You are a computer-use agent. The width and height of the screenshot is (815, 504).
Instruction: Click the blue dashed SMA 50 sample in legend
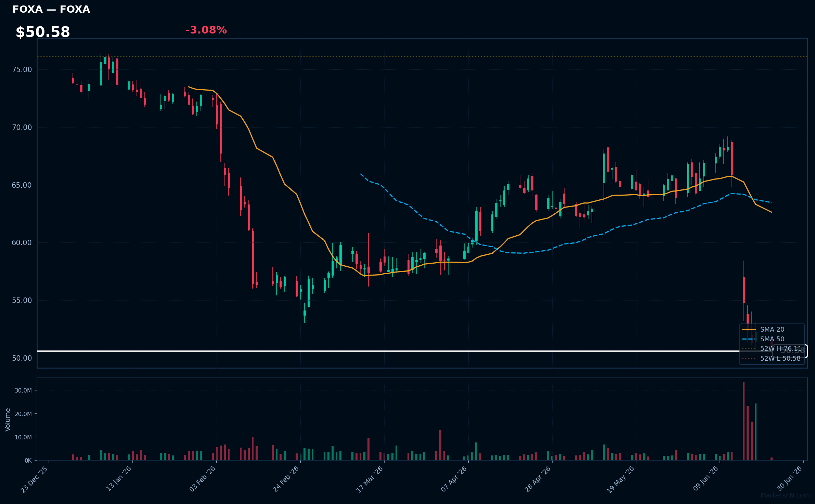tap(748, 339)
